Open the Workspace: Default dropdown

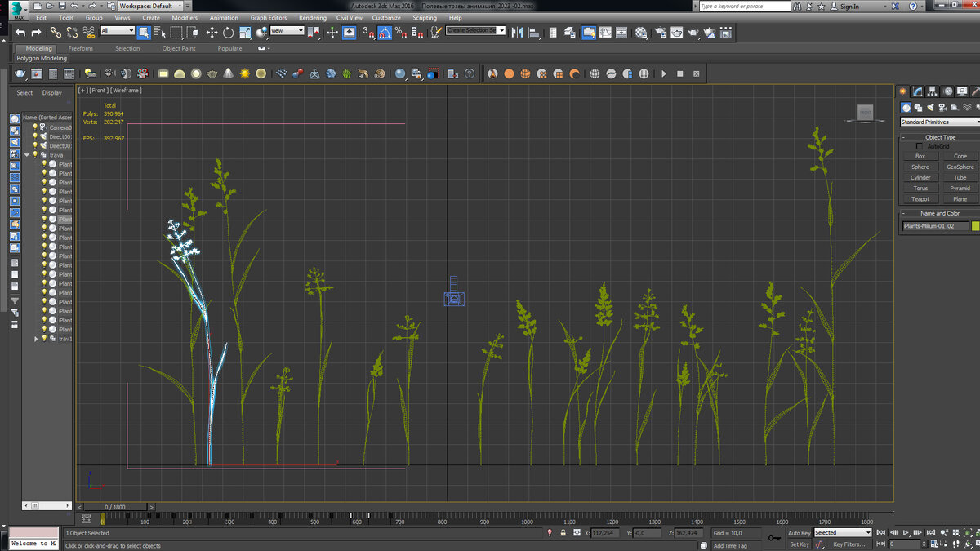[149, 6]
